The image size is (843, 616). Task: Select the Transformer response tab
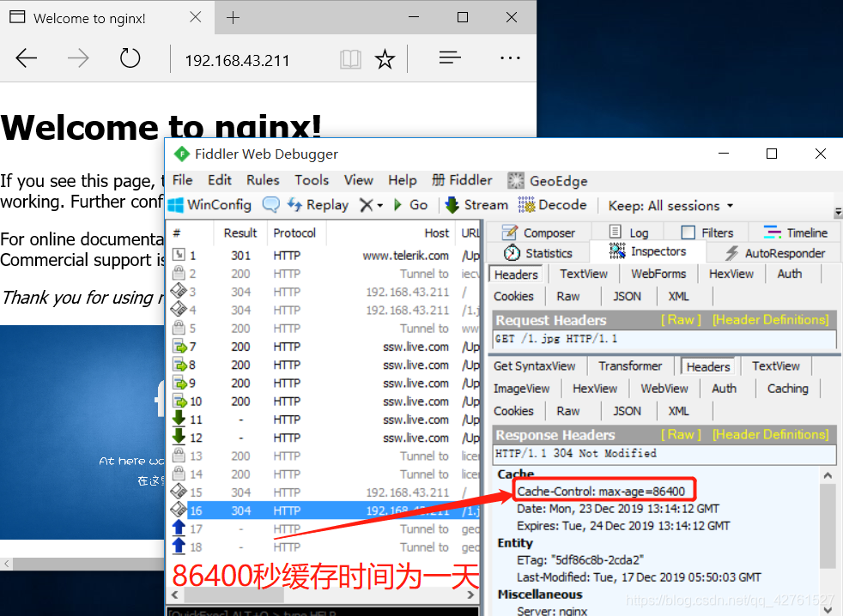click(630, 366)
